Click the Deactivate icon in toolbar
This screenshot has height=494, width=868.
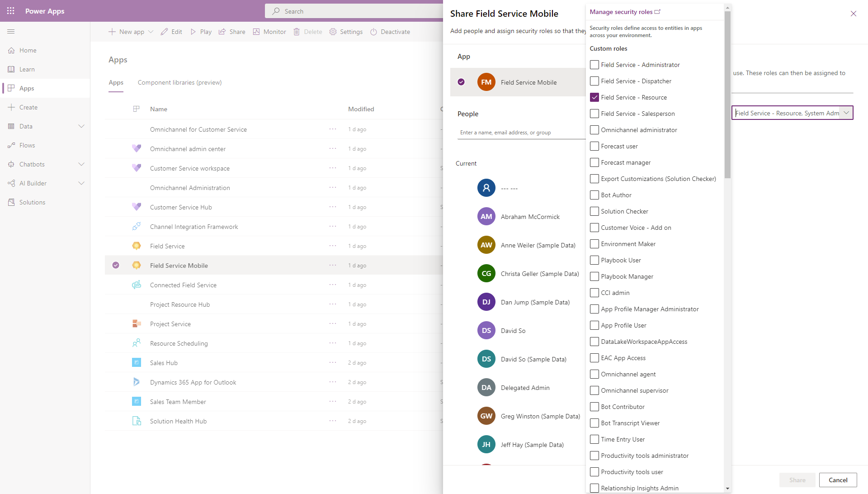click(374, 32)
